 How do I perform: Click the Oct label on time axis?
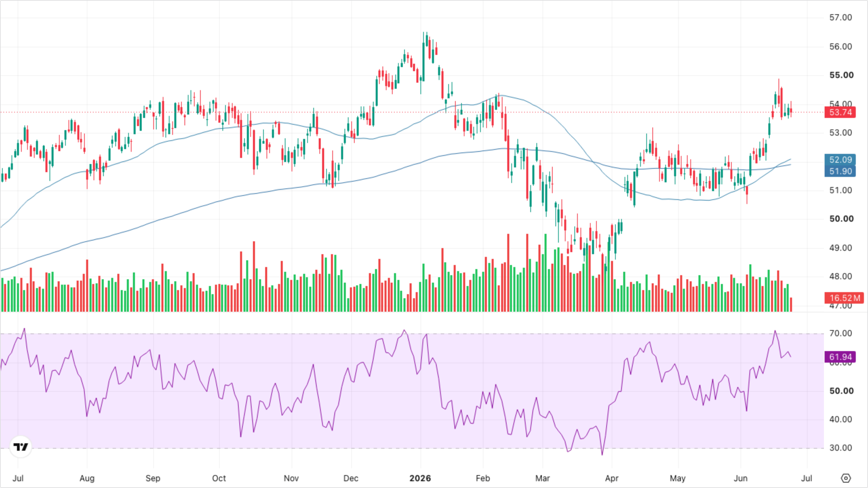(219, 478)
